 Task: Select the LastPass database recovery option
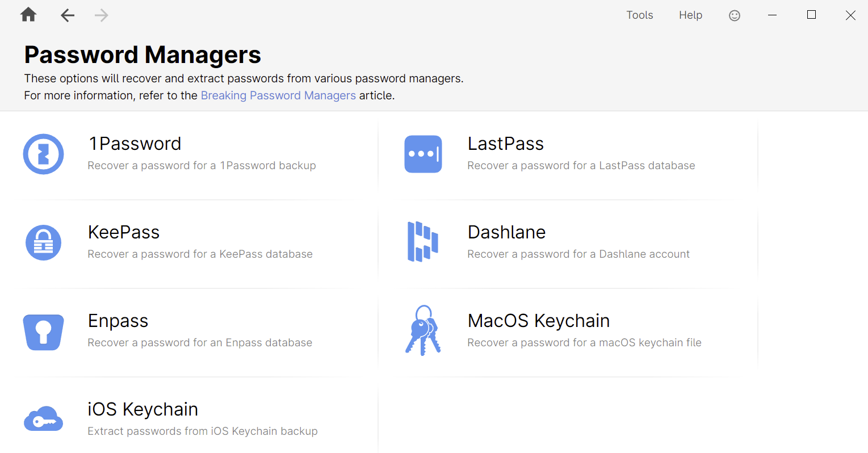point(581,154)
